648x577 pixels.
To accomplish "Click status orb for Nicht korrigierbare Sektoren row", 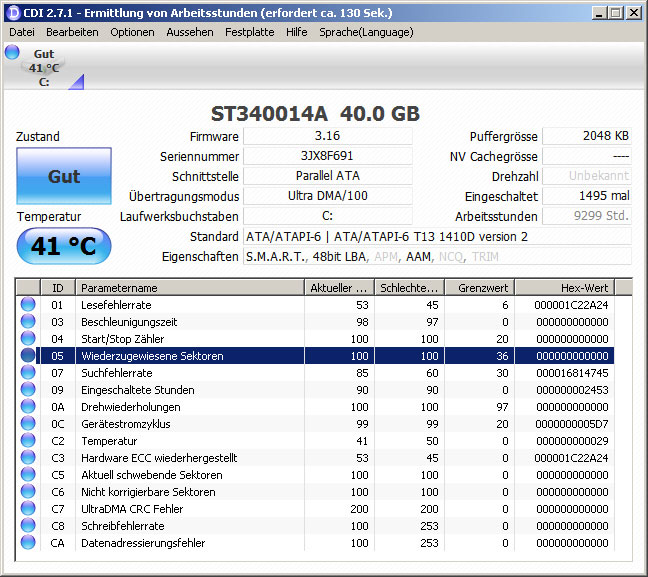I will click(28, 491).
